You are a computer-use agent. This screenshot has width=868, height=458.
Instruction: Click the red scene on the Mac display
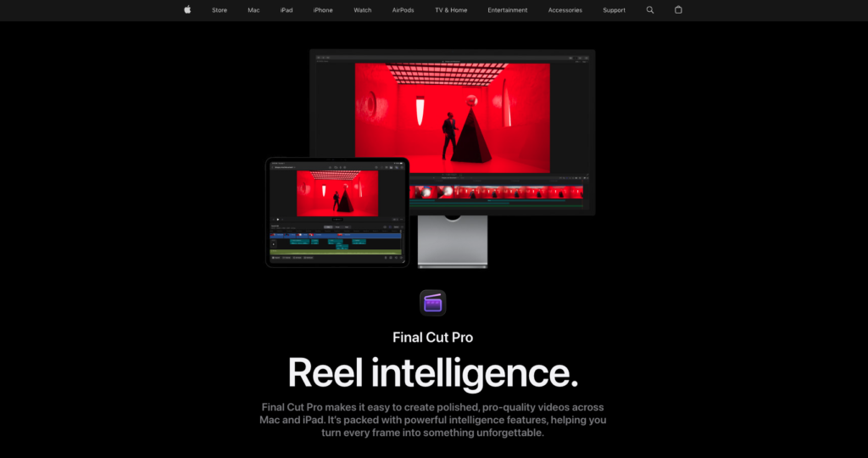[452, 117]
